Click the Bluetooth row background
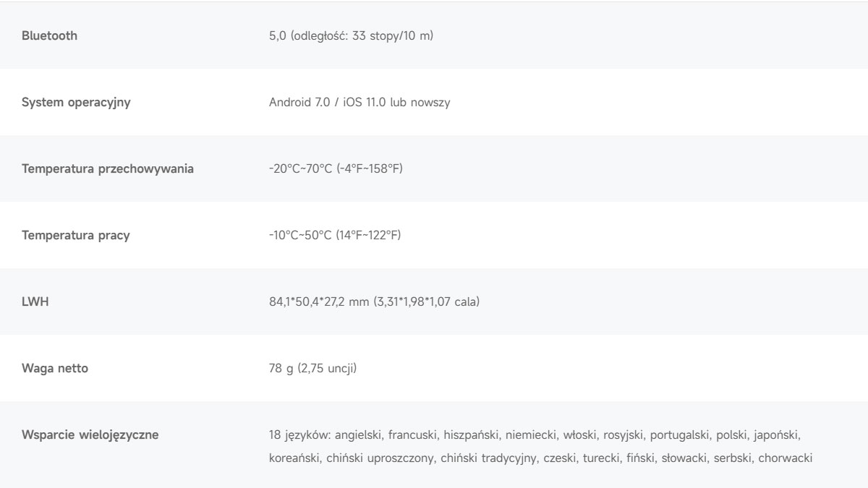 434,35
